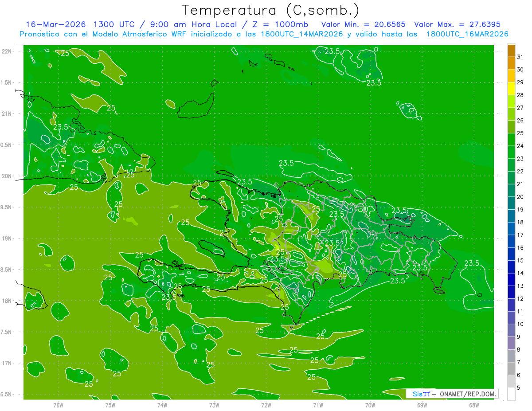Click the '1800UTC_16MAR2026' valid-until time text
Viewport: 532px width, 411px height.
pyautogui.click(x=467, y=34)
